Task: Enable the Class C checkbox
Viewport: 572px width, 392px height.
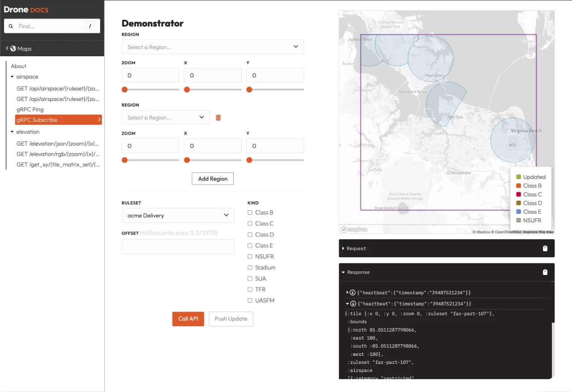Action: (250, 224)
